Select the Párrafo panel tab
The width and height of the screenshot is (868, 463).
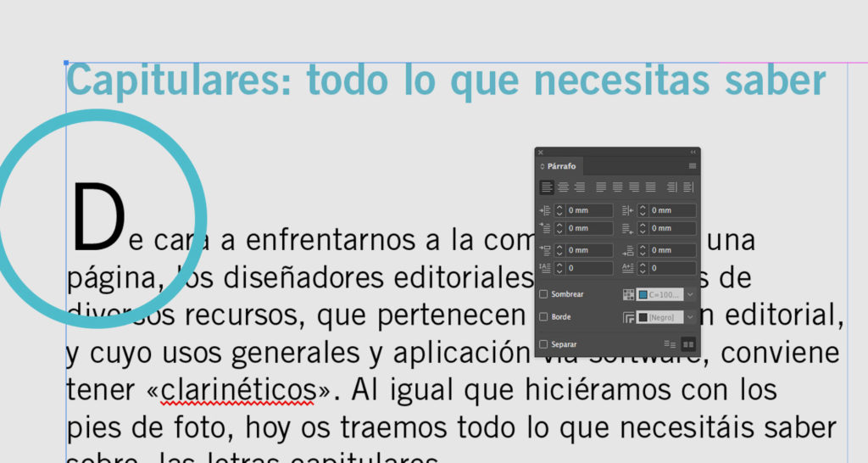pos(559,166)
